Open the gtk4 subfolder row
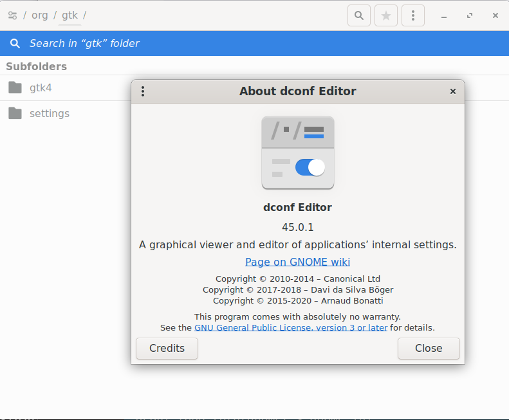The width and height of the screenshot is (509, 420). (64, 87)
